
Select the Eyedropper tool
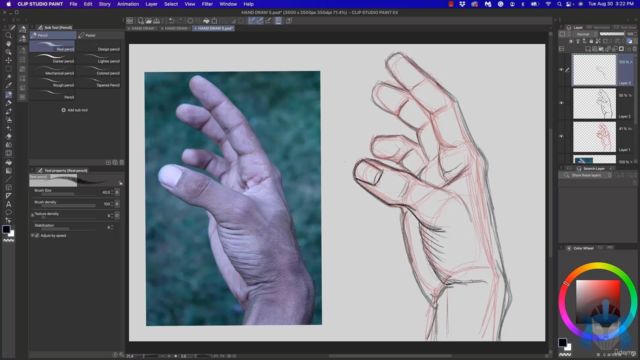click(8, 86)
